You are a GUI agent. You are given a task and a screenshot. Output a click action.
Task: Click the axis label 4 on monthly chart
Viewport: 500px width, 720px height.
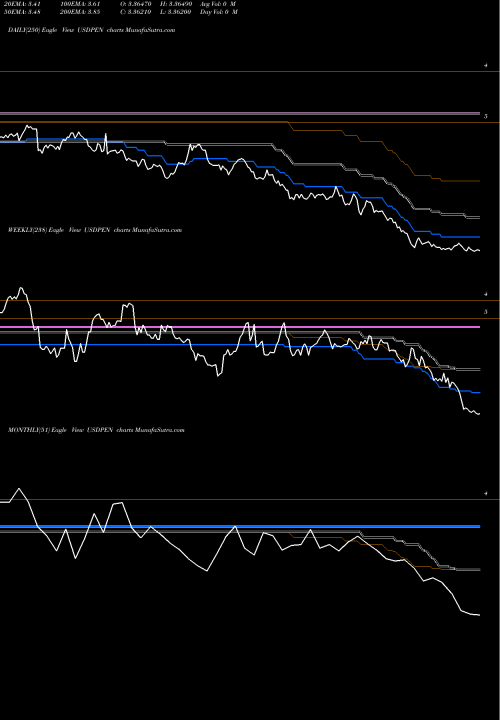[486, 494]
